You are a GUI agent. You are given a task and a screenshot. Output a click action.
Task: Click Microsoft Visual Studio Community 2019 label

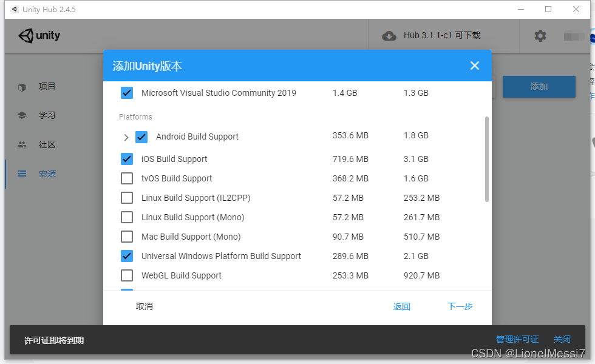(x=219, y=93)
